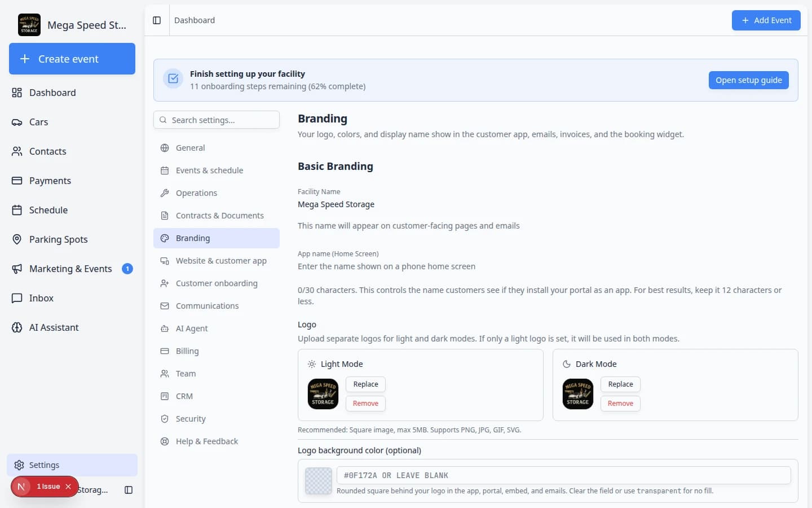
Task: Click the logo background color hex field
Action: 563,475
